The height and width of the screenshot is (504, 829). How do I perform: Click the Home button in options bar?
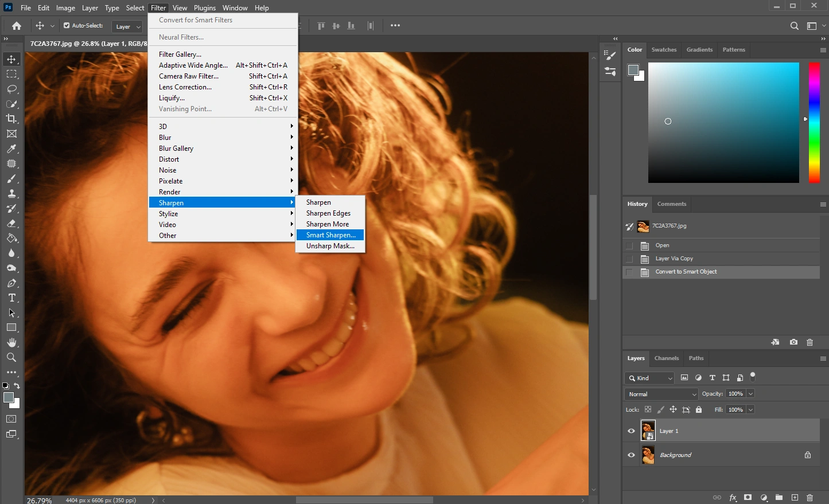(x=17, y=26)
